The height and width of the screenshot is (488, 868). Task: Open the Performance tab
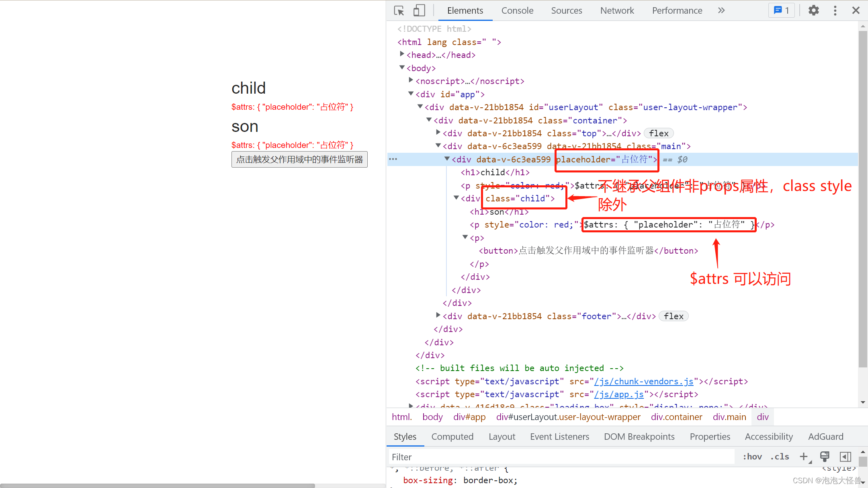tap(677, 10)
